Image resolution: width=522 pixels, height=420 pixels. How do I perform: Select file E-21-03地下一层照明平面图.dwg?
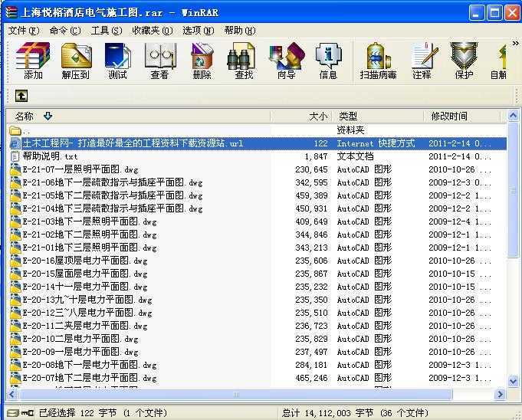(90, 221)
